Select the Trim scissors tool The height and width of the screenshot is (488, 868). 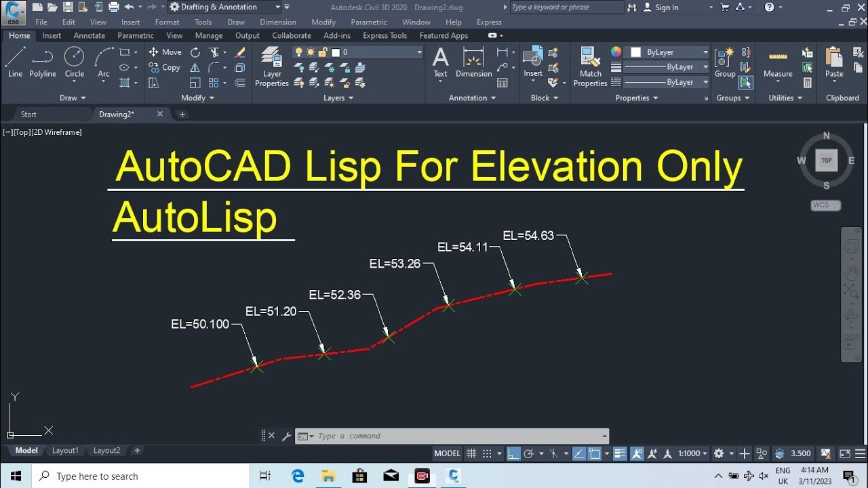click(x=214, y=52)
